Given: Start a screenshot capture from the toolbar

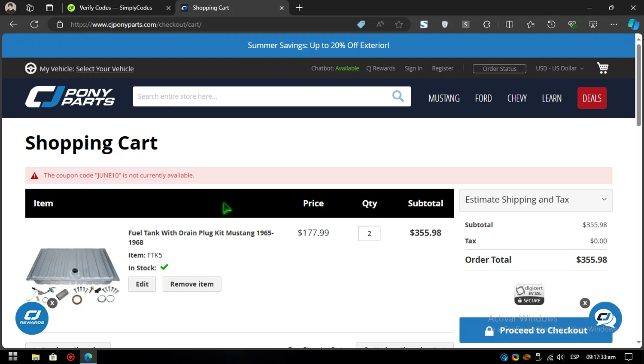Looking at the screenshot, I should click(x=593, y=24).
